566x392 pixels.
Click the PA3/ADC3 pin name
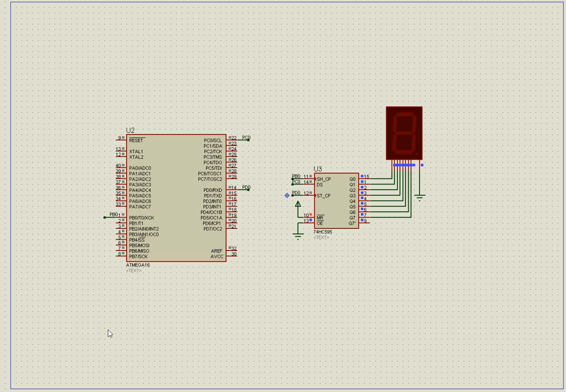140,185
